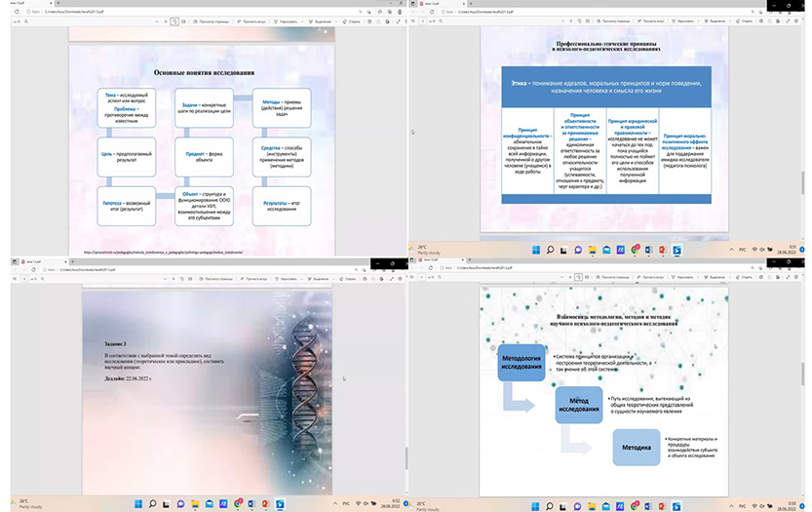This screenshot has width=812, height=512.
Task: Toggle fit-to-page button in top-left PDF toolbar
Action: tap(174, 20)
